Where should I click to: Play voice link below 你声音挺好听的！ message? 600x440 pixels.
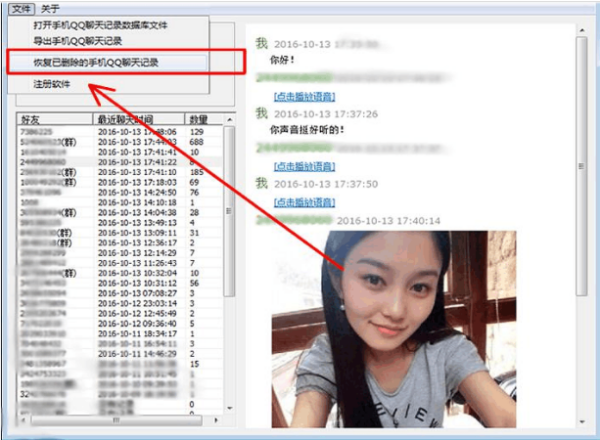click(305, 166)
